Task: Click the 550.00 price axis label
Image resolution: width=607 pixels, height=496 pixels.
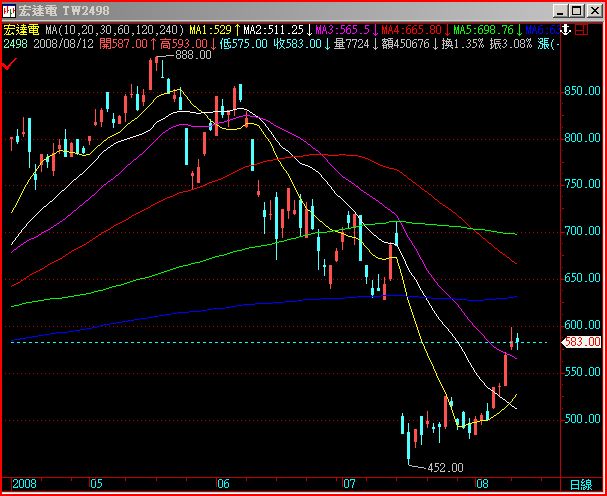Action: (x=582, y=372)
